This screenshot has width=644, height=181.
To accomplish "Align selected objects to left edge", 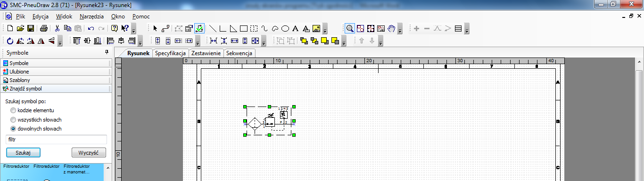I will pyautogui.click(x=111, y=41).
